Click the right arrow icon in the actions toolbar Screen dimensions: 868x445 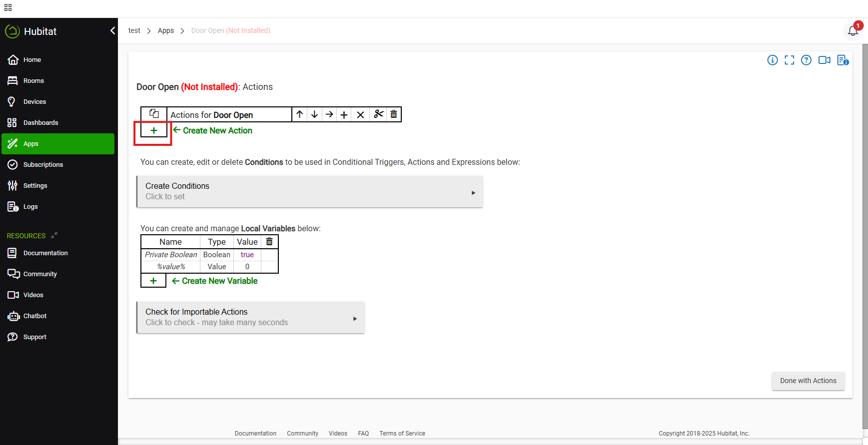click(x=329, y=114)
